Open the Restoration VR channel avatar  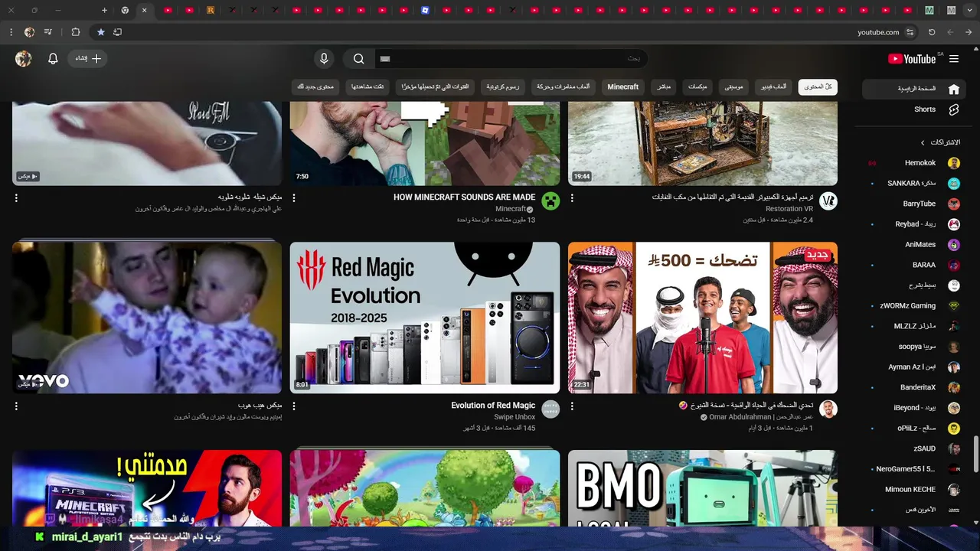coord(828,201)
